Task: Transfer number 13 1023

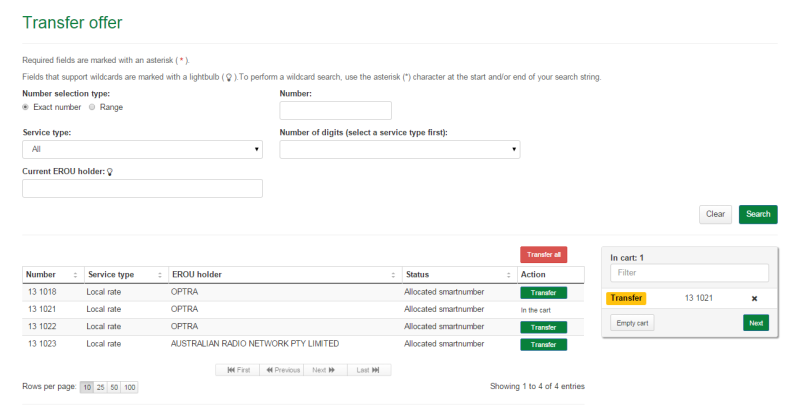Action: point(543,345)
